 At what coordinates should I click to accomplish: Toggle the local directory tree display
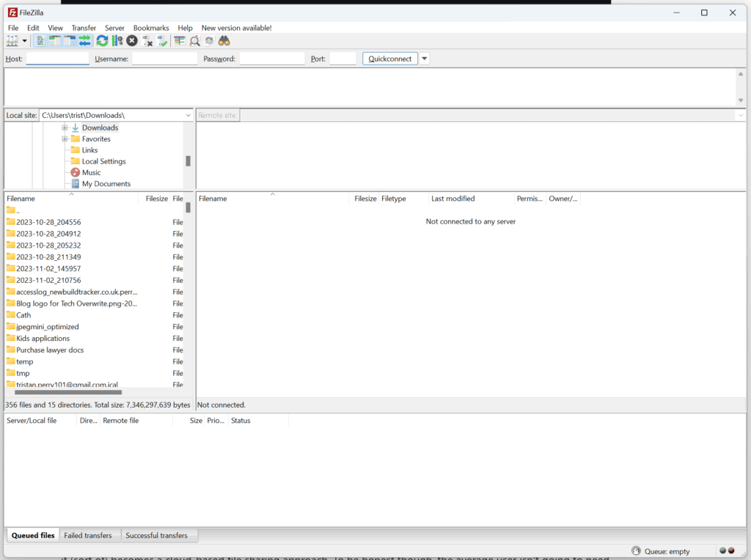coord(55,41)
